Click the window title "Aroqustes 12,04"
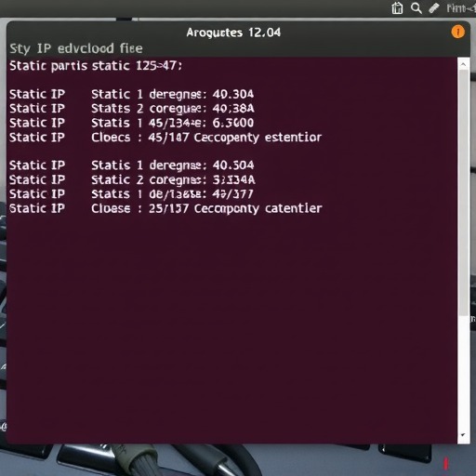 (233, 33)
